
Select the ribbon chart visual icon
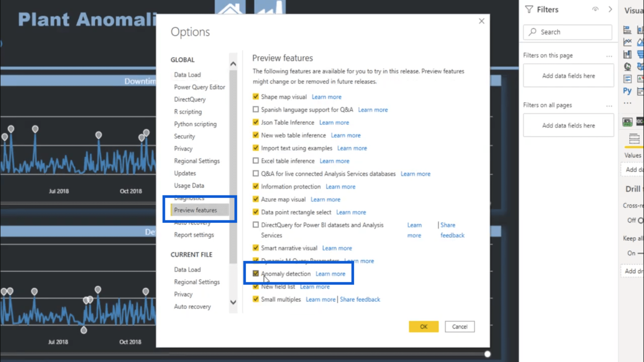[627, 54]
